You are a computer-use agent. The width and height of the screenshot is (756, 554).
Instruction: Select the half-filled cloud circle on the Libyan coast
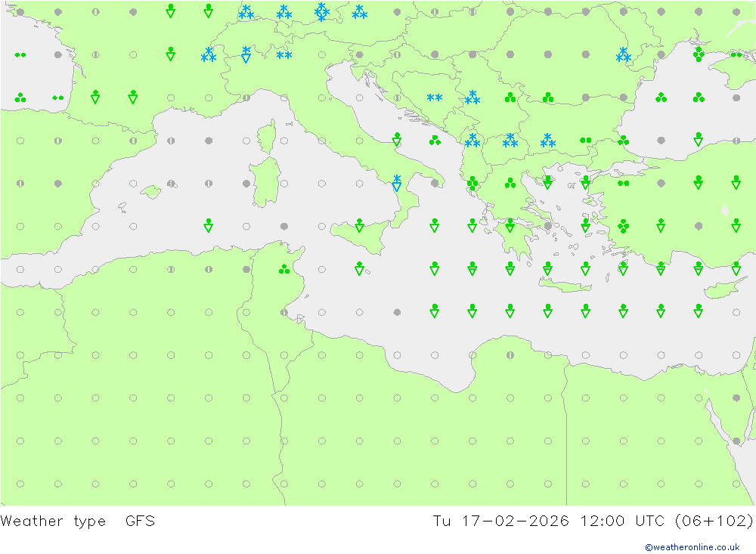pyautogui.click(x=510, y=355)
